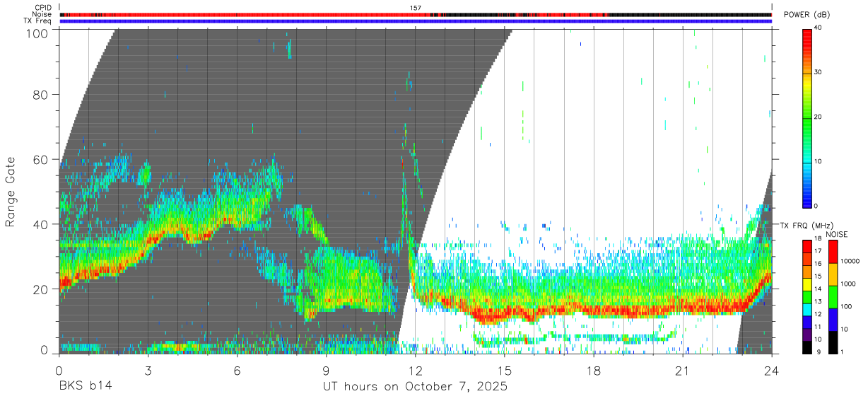Click the red-black Noise strip bar
This screenshot has width=868, height=401.
point(416,14)
